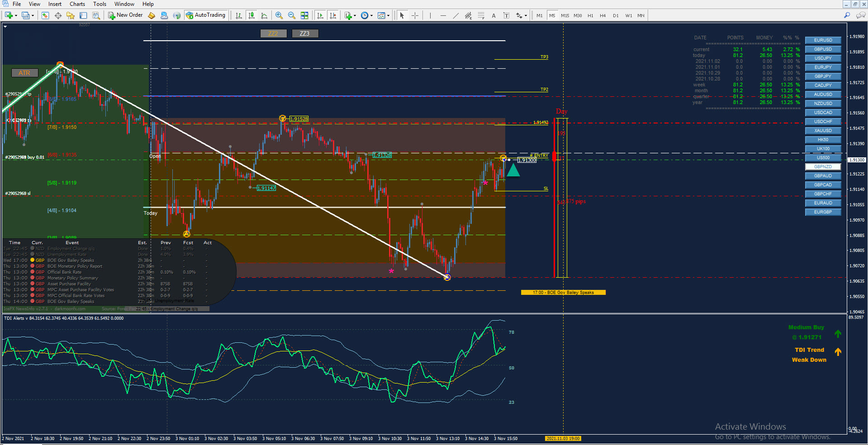Switch to M30 timeframe
Image resolution: width=868 pixels, height=445 pixels.
tap(578, 15)
